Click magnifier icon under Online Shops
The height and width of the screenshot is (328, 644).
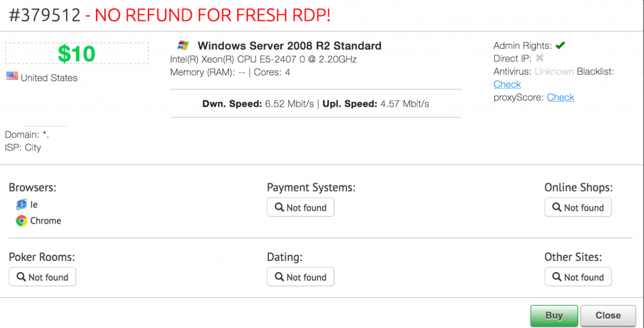point(557,207)
